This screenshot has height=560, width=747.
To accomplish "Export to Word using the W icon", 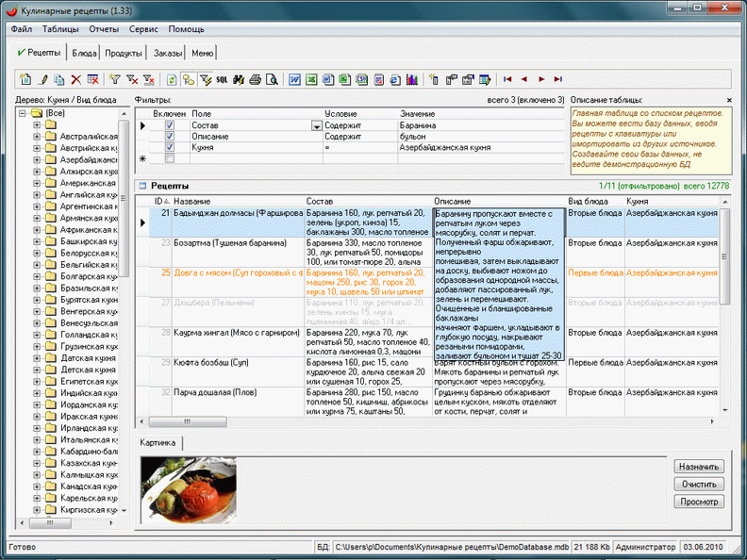I will (295, 80).
